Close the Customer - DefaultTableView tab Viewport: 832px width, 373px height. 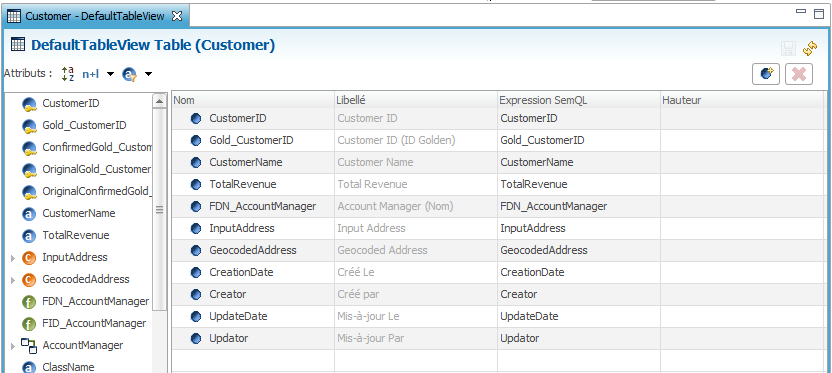click(177, 16)
